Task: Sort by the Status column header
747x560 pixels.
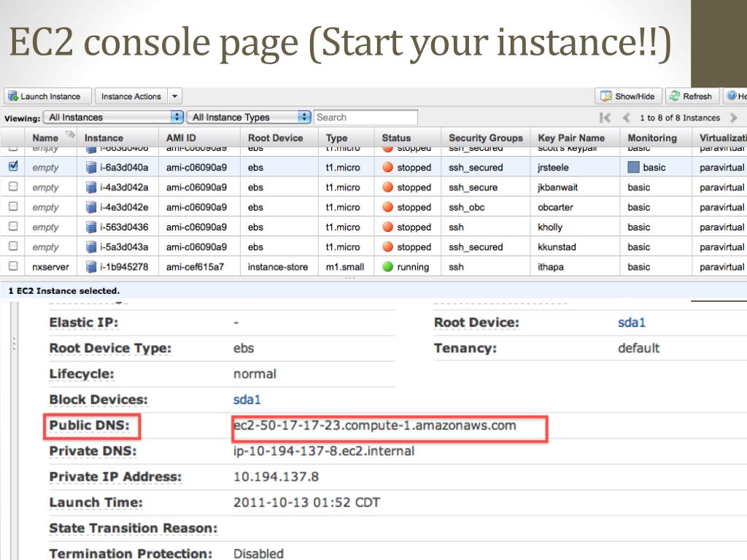Action: coord(396,138)
